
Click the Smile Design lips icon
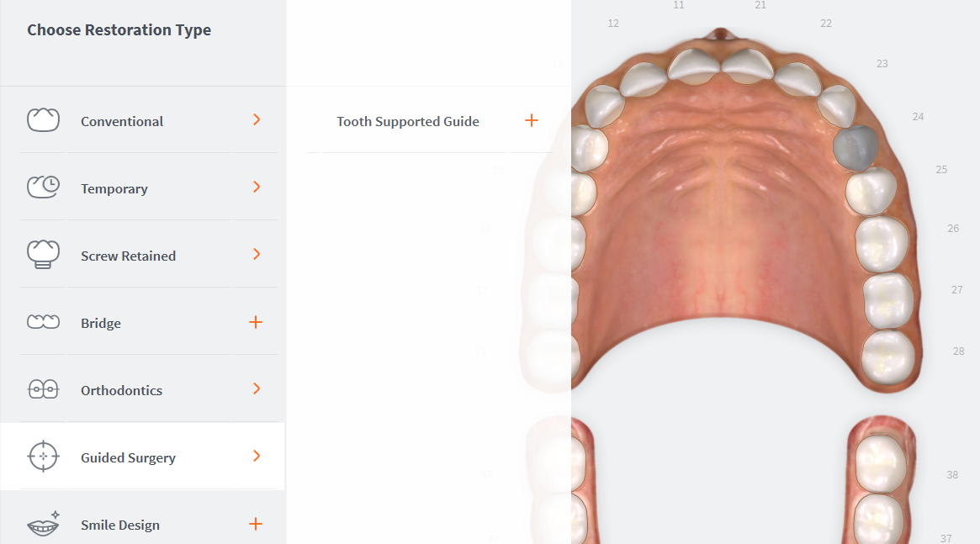(x=43, y=524)
